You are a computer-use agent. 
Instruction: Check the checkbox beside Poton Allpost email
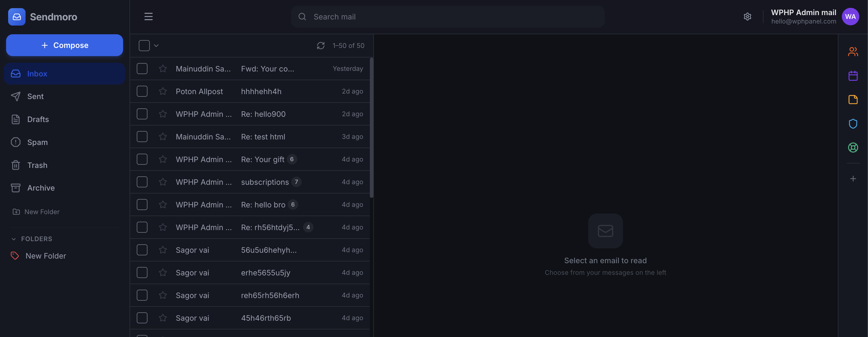[x=142, y=91]
